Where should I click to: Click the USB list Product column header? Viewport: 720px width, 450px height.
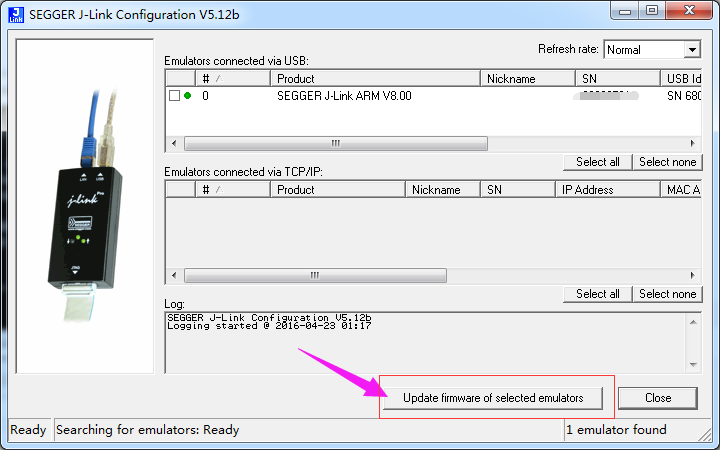coord(375,79)
